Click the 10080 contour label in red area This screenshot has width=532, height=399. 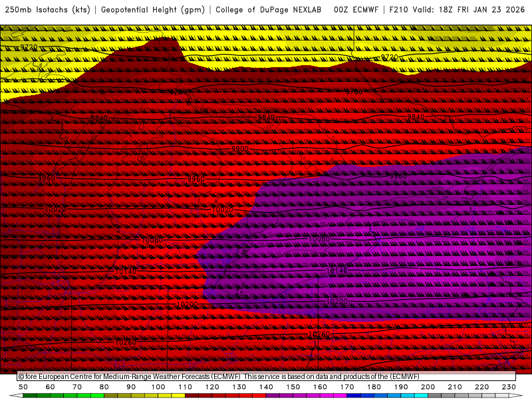[152, 240]
